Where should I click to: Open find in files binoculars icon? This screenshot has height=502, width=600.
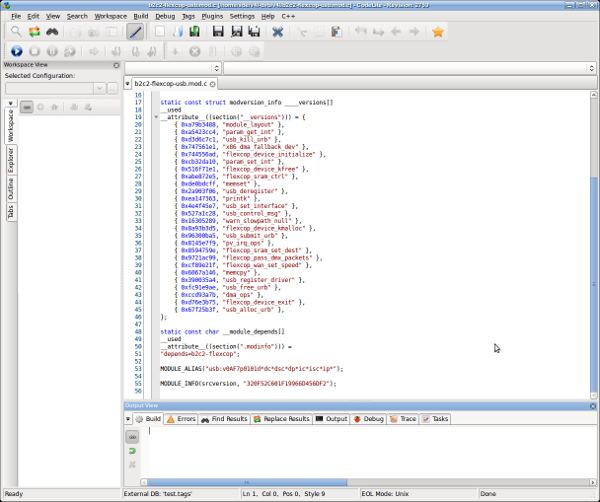pos(52,32)
